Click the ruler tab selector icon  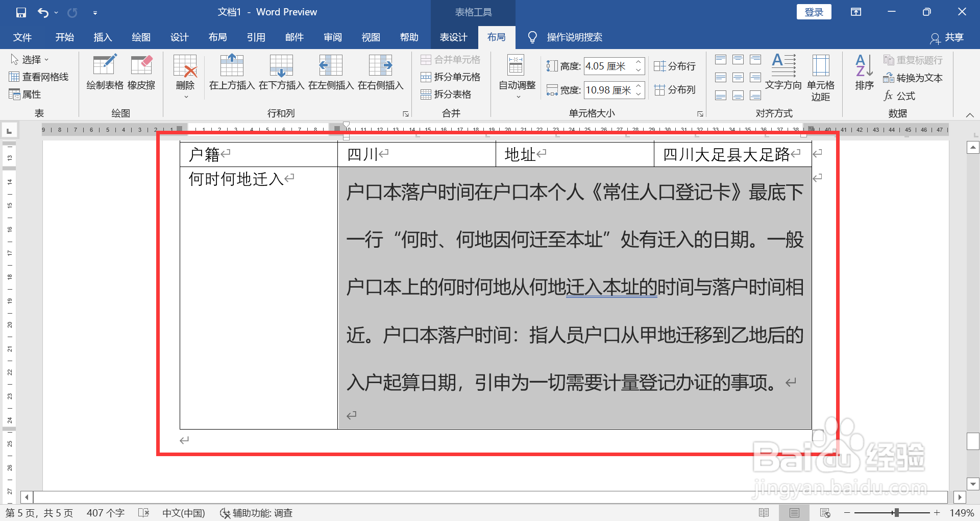pos(9,131)
